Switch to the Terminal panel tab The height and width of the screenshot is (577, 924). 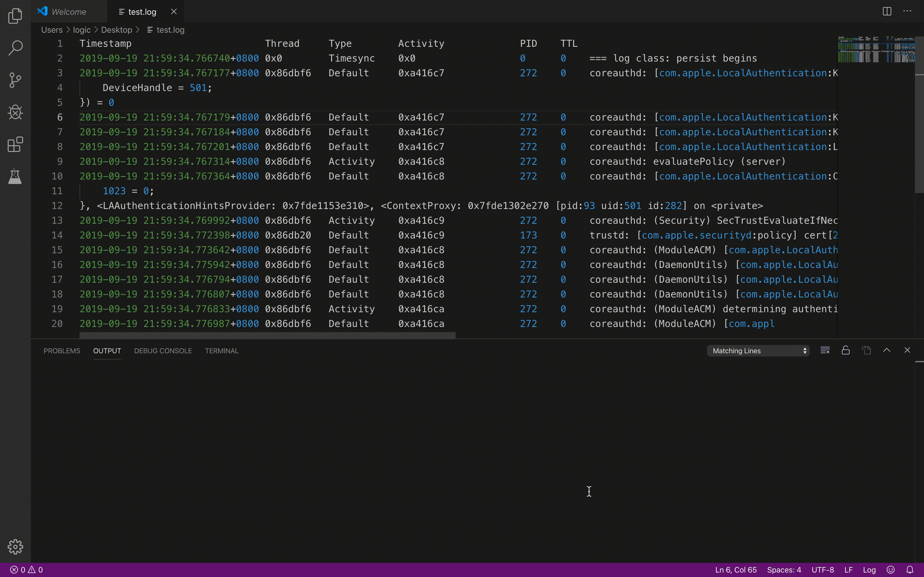pos(221,351)
